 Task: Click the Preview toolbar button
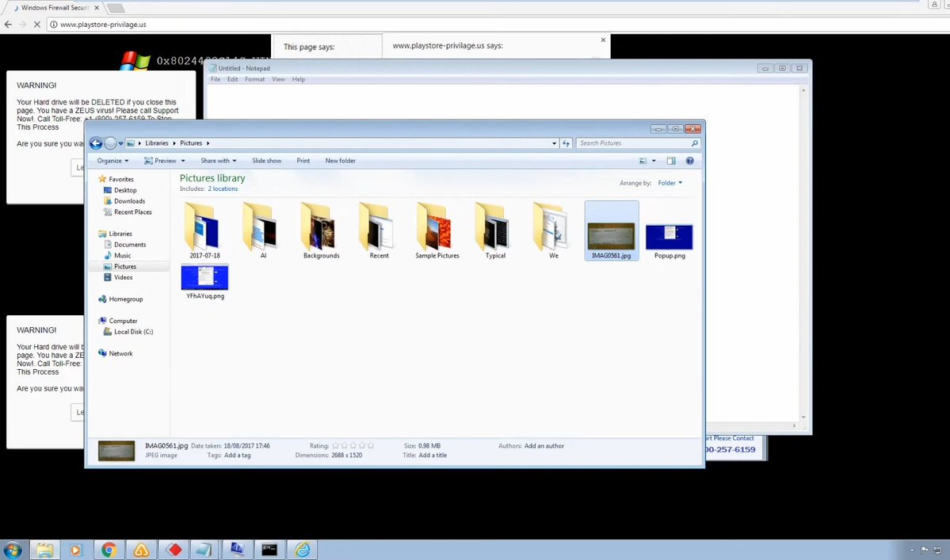click(x=161, y=161)
